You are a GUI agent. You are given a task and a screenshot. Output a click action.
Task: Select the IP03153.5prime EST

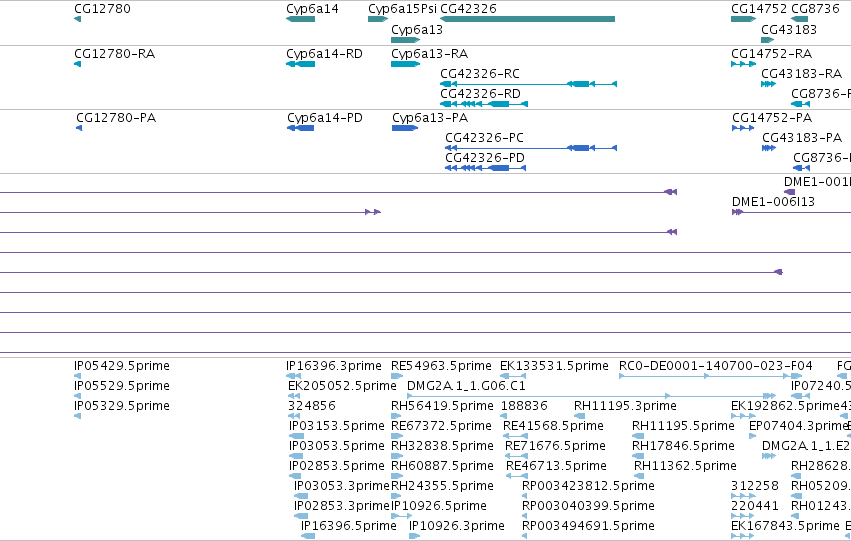[296, 436]
